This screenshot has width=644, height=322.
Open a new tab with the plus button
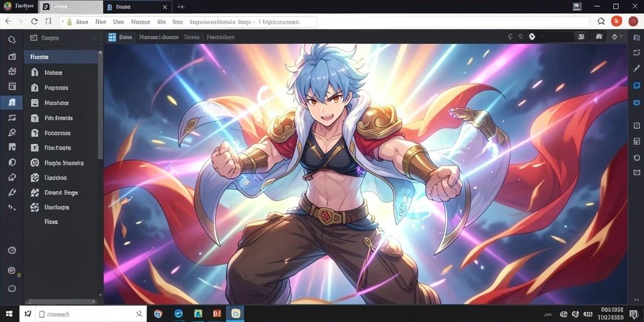(180, 6)
